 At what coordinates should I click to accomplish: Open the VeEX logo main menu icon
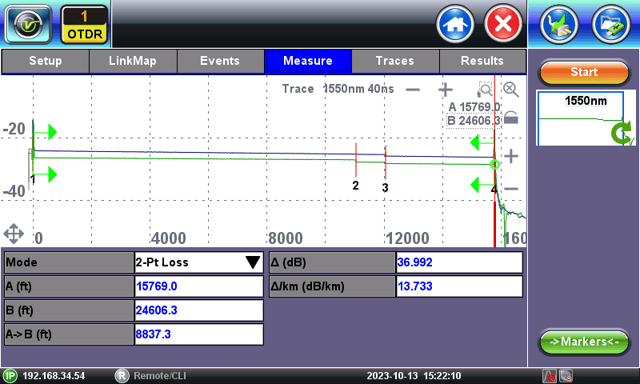click(28, 24)
